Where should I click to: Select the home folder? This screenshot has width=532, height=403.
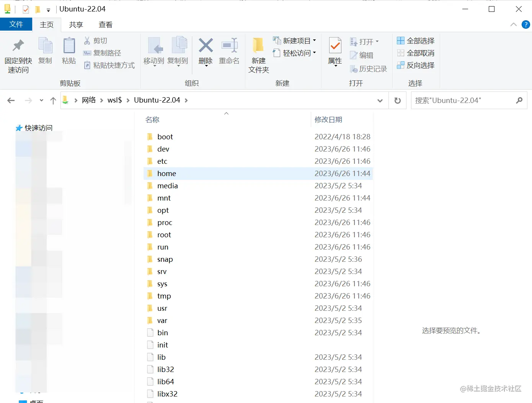[258, 173]
